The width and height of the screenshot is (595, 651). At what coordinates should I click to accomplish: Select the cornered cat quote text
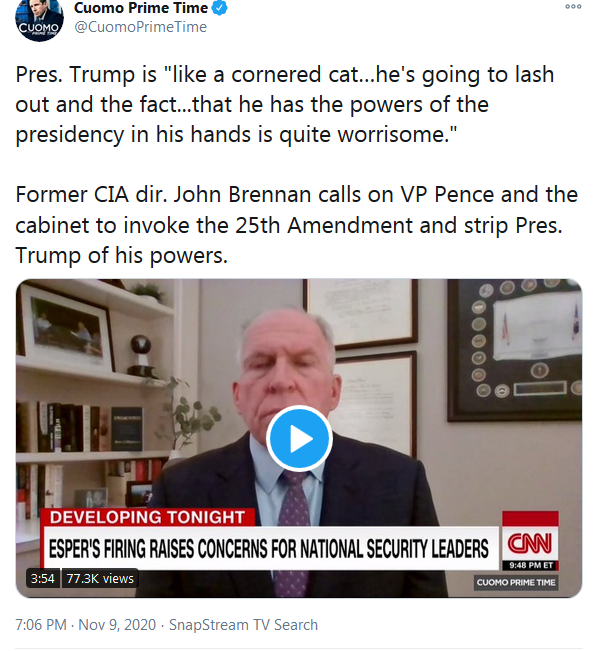pyautogui.click(x=285, y=104)
